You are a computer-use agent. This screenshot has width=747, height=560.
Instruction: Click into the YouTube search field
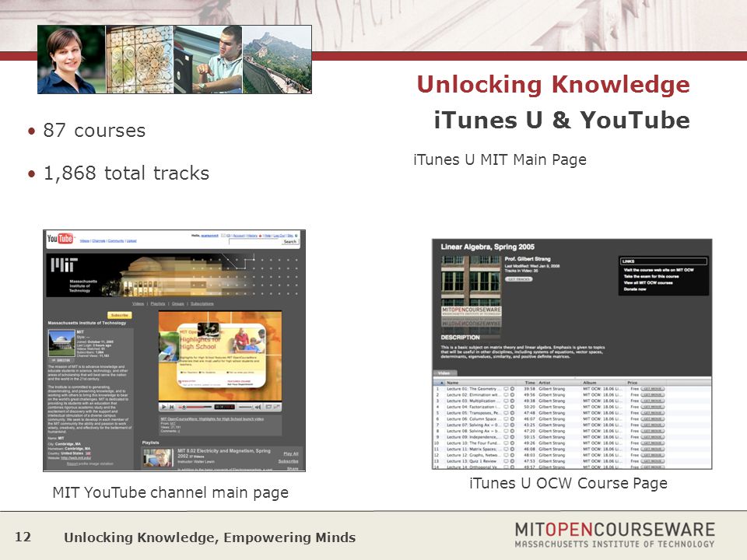click(255, 241)
